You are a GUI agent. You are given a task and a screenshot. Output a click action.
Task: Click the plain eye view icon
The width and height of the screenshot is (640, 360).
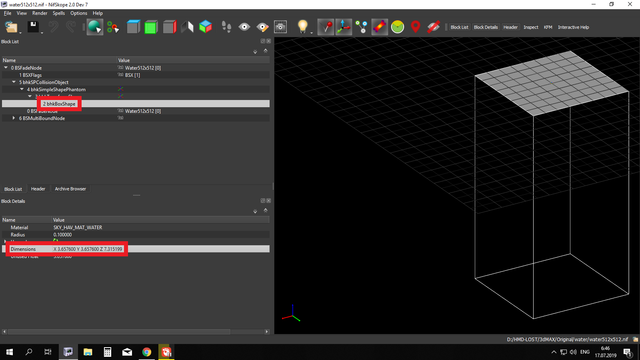(244, 27)
